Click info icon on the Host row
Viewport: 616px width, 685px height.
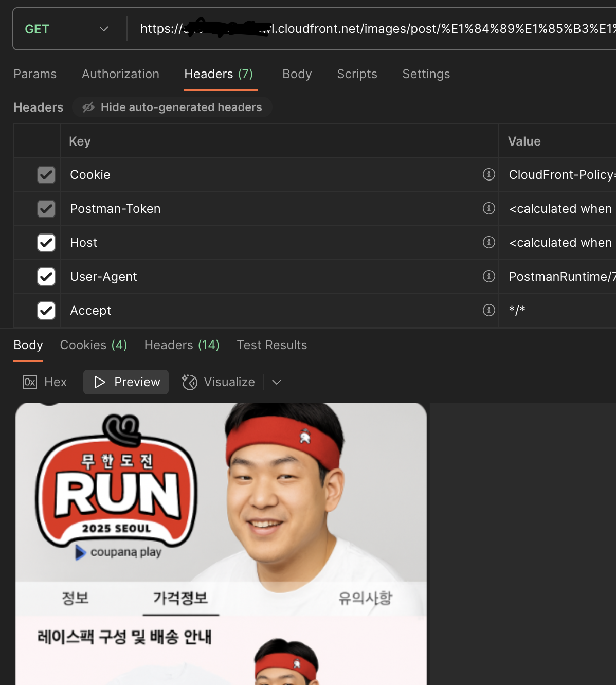489,242
